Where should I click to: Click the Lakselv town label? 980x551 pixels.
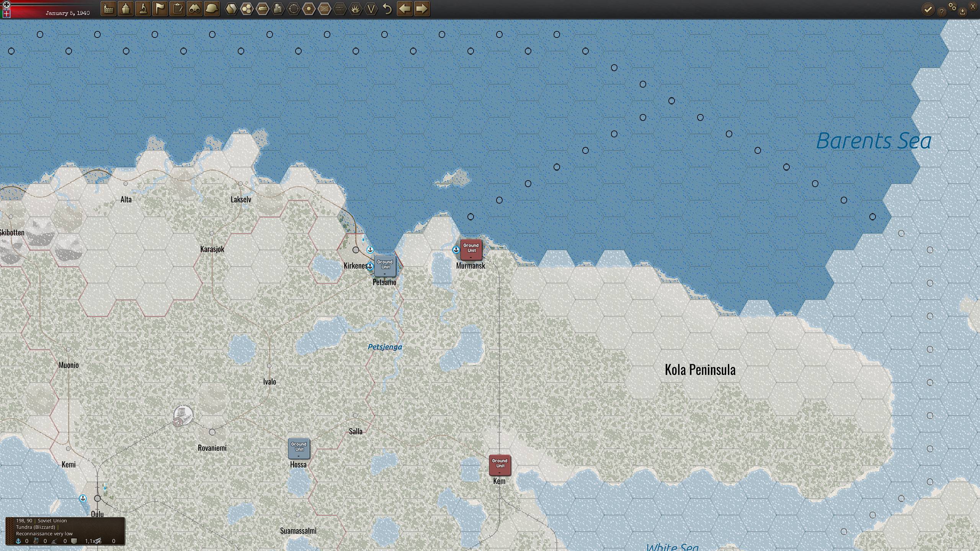(x=241, y=199)
